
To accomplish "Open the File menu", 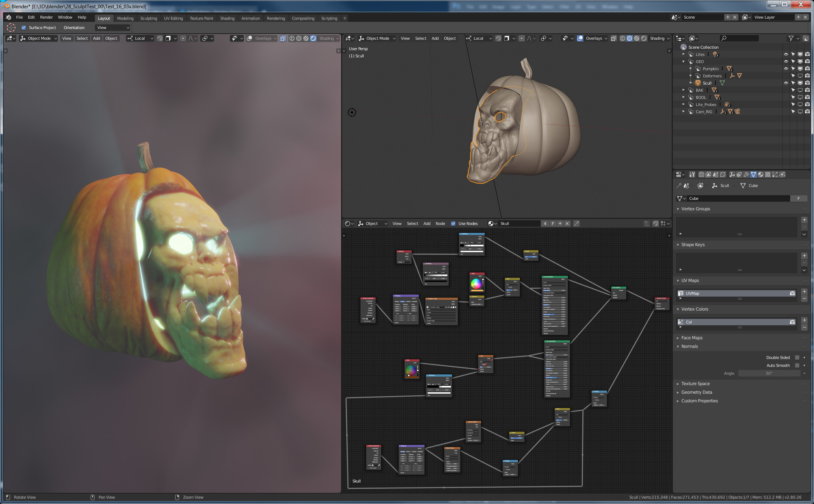I will pyautogui.click(x=20, y=17).
